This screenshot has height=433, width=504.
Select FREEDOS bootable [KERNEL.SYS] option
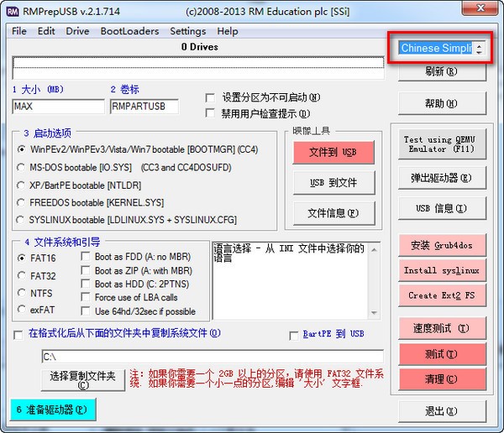pos(21,203)
